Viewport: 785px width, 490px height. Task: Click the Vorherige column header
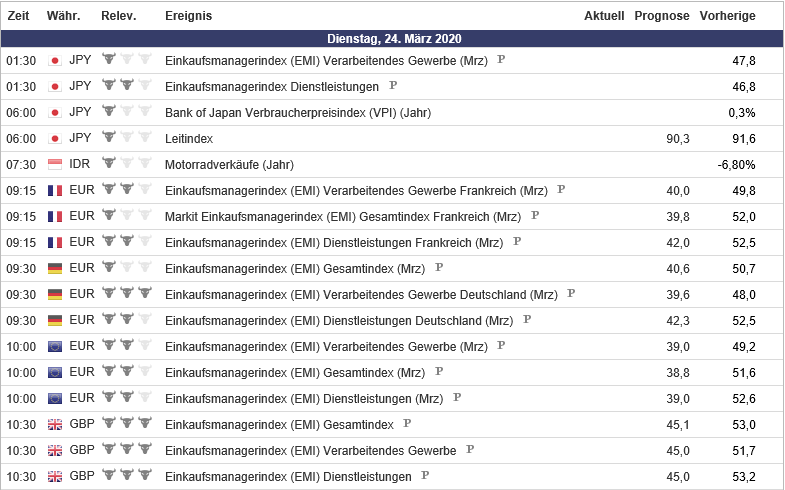727,16
